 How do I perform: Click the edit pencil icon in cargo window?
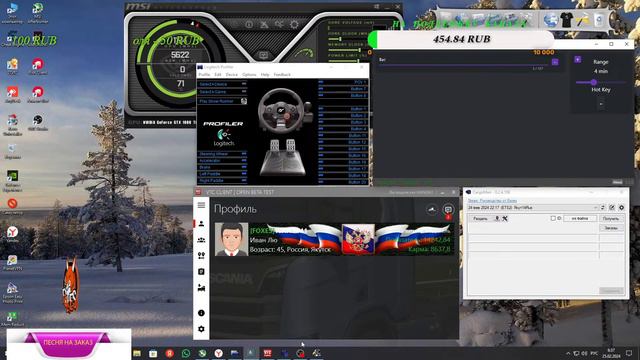pyautogui.click(x=612, y=208)
